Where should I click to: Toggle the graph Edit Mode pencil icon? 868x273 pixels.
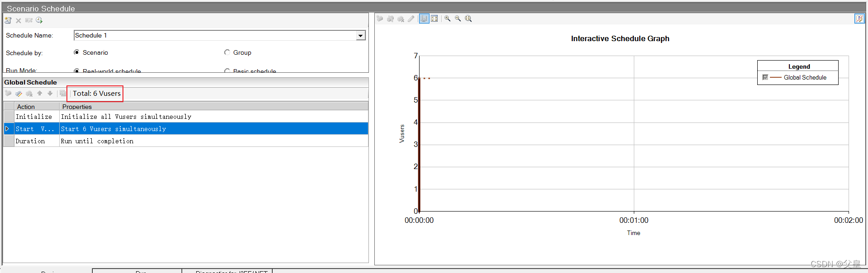pyautogui.click(x=411, y=19)
